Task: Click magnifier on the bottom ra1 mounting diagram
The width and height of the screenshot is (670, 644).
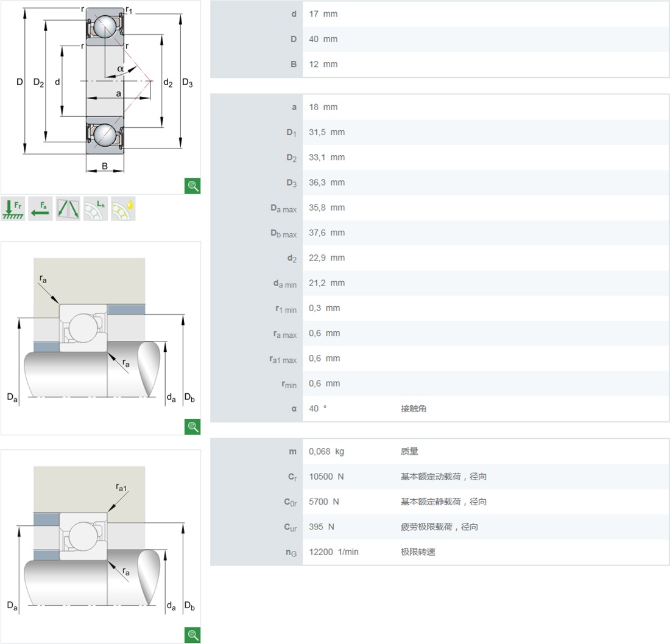Action: click(192, 635)
